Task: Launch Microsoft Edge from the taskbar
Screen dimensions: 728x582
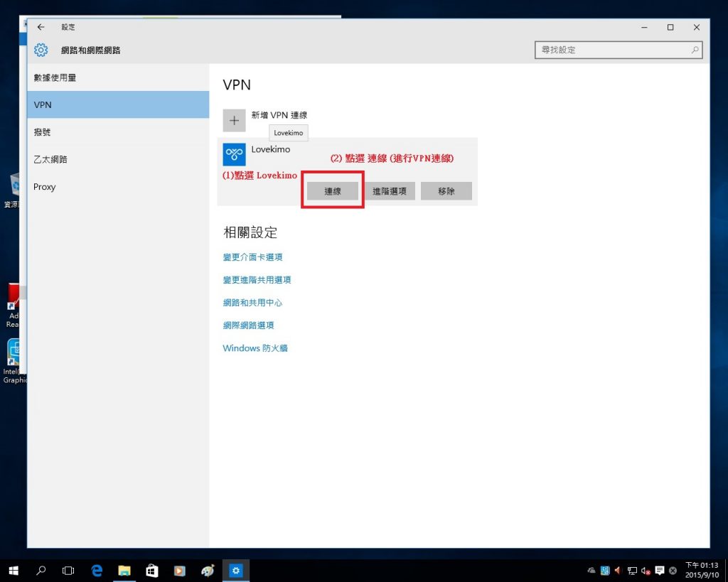Action: pyautogui.click(x=97, y=570)
